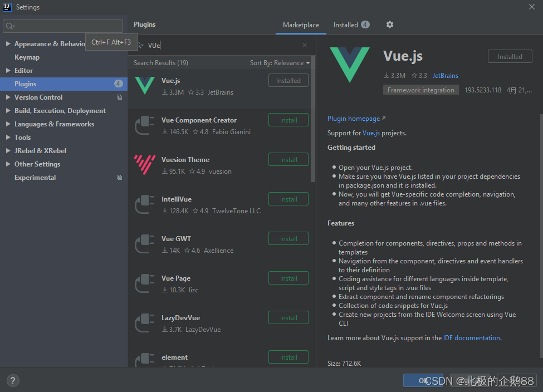This screenshot has width=543, height=392.
Task: Expand Appearance & Behavior section
Action: 8,43
